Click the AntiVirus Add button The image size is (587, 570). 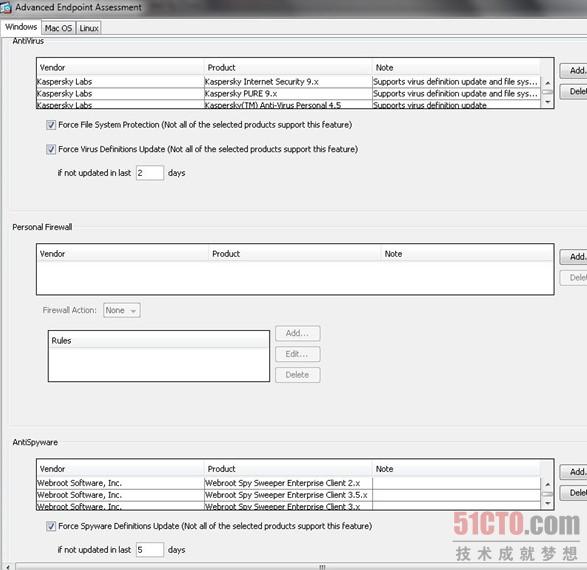[573, 70]
